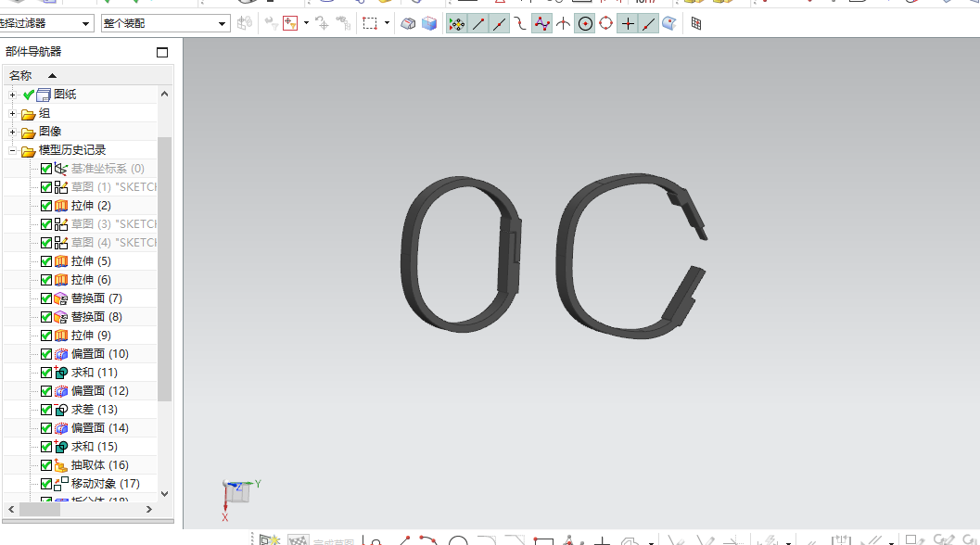Click the bounded grid snap icon
Viewport: 980px width, 545px height.
696,24
